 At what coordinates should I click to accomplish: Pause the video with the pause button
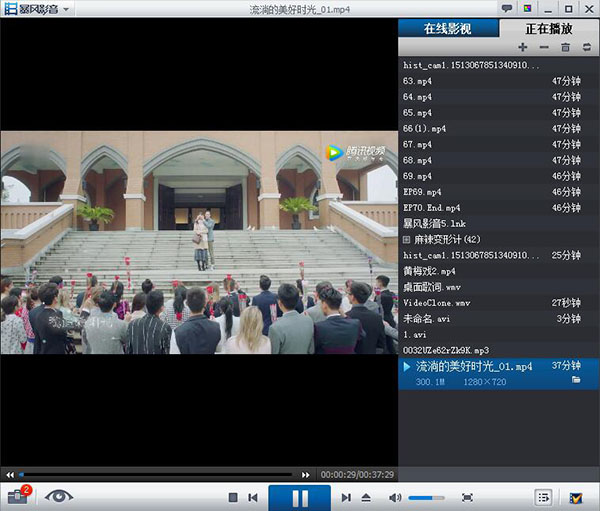pyautogui.click(x=300, y=498)
